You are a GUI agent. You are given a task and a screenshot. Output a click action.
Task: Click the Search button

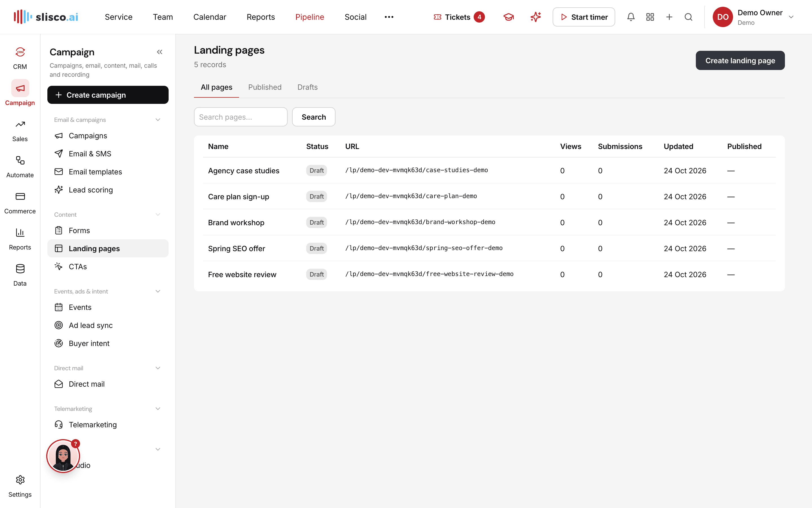point(314,117)
